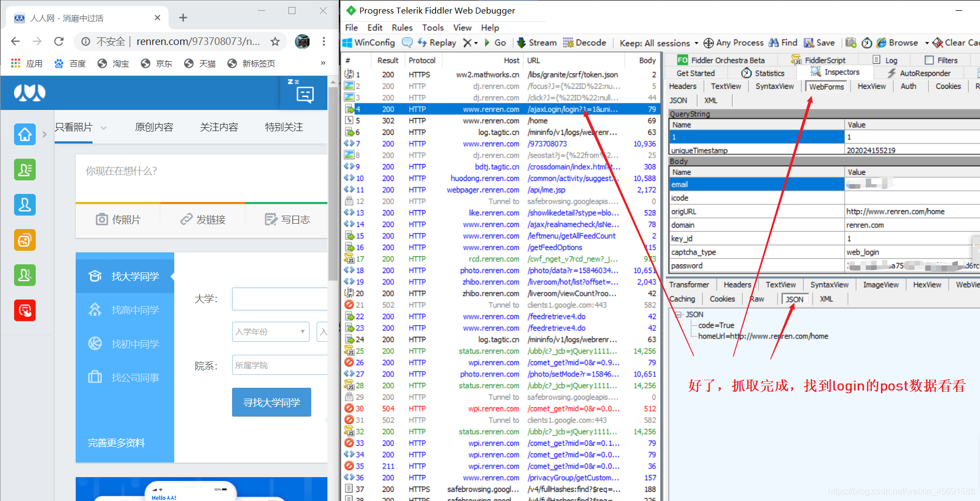Click the blue profile sidebar icon
Image resolution: width=980 pixels, height=501 pixels.
click(x=25, y=205)
